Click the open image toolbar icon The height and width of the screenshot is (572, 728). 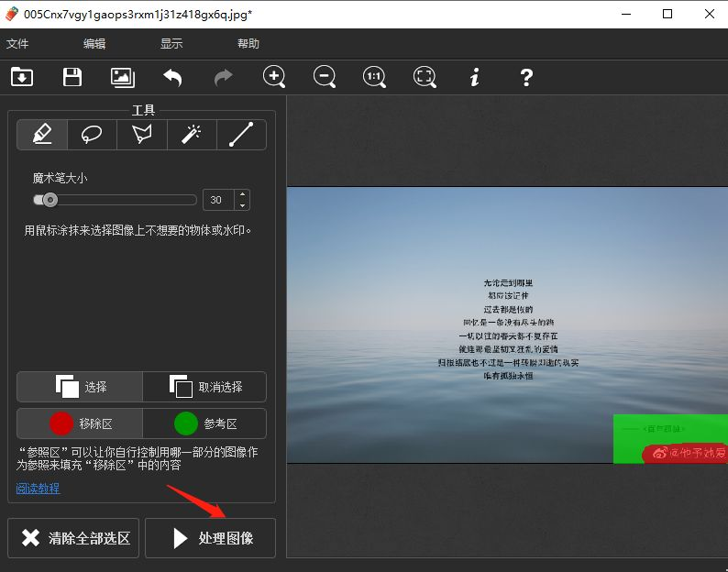coord(22,77)
